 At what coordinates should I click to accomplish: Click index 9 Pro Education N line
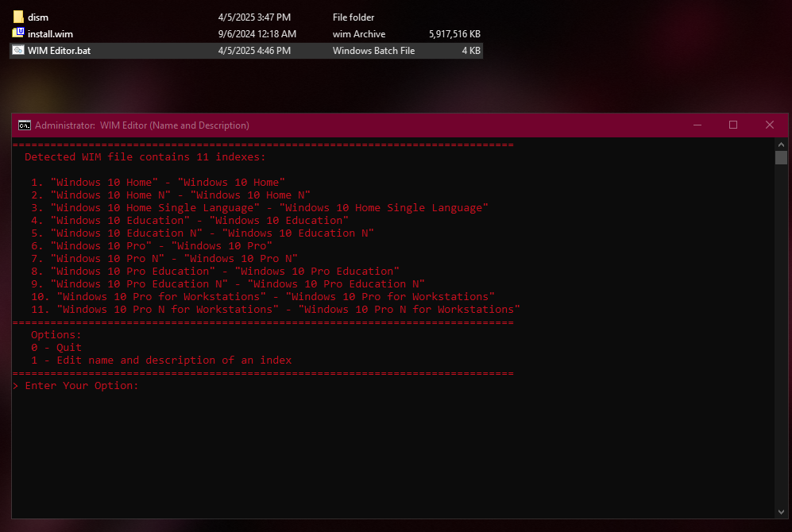[227, 283]
